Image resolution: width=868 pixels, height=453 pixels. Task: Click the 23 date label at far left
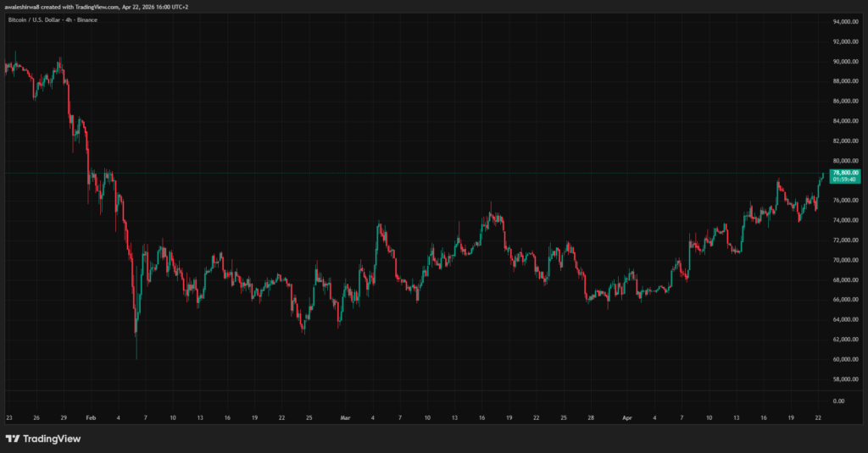[x=8, y=417]
